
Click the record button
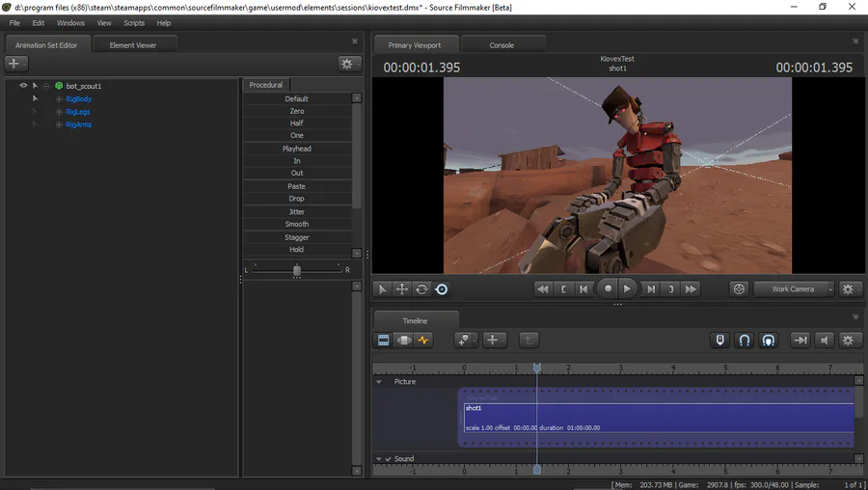[x=608, y=288]
